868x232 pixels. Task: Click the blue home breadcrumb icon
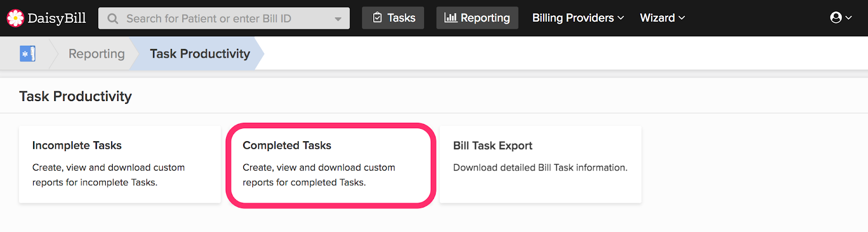click(28, 54)
